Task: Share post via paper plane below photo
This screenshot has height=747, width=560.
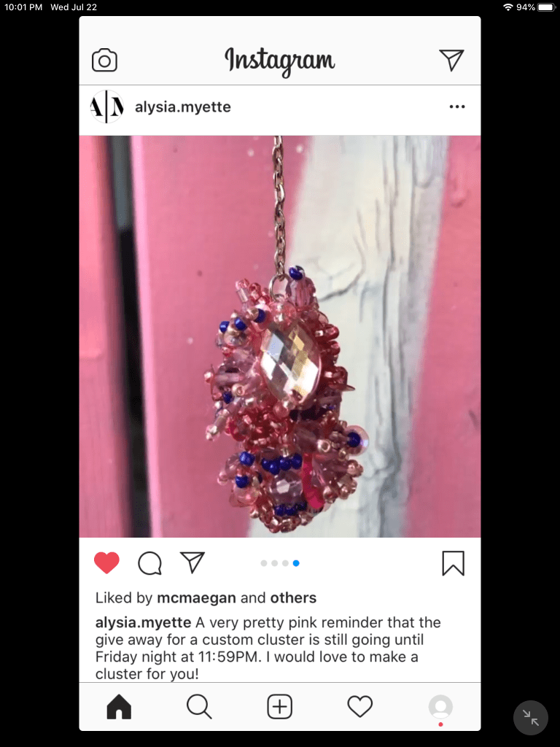Action: coord(192,562)
